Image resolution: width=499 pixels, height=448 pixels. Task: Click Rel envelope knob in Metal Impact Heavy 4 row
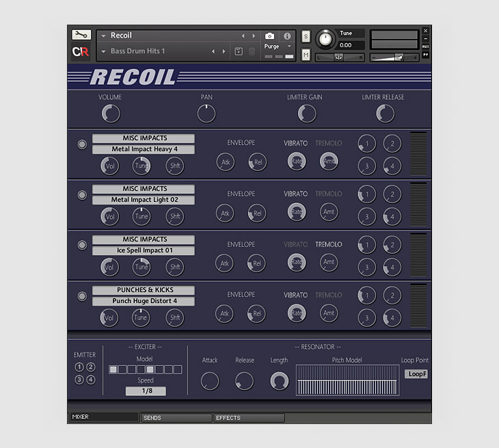(258, 162)
